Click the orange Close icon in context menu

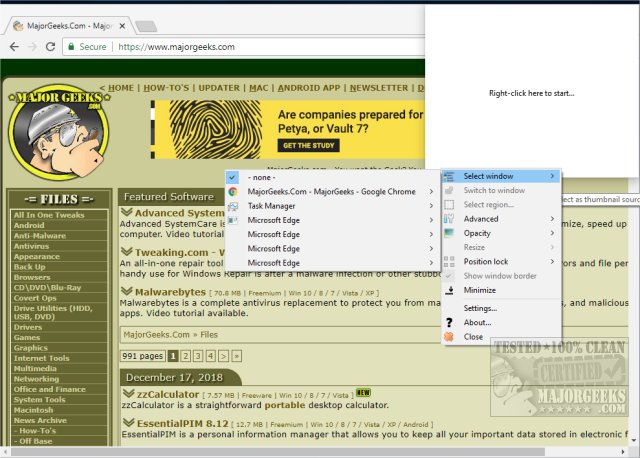point(449,337)
